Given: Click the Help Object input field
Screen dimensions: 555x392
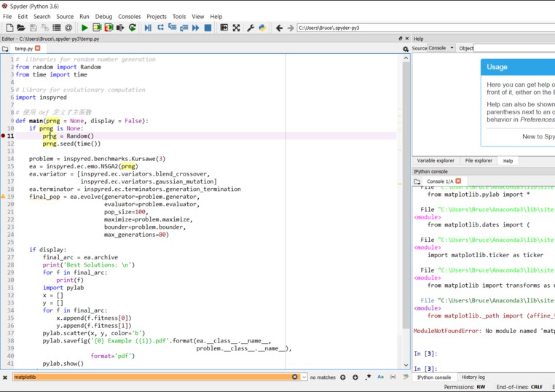Looking at the screenshot, I should pos(514,48).
